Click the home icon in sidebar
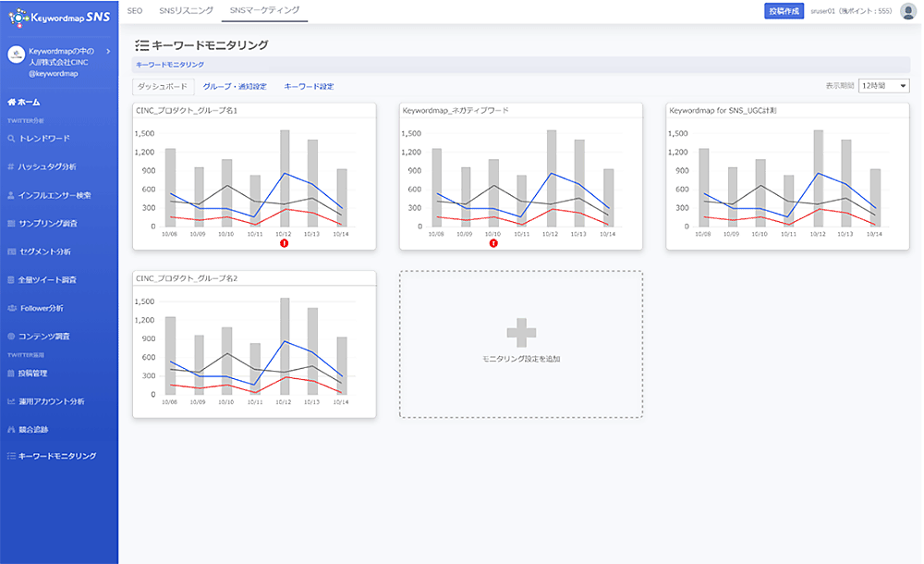This screenshot has width=924, height=564. 11,102
